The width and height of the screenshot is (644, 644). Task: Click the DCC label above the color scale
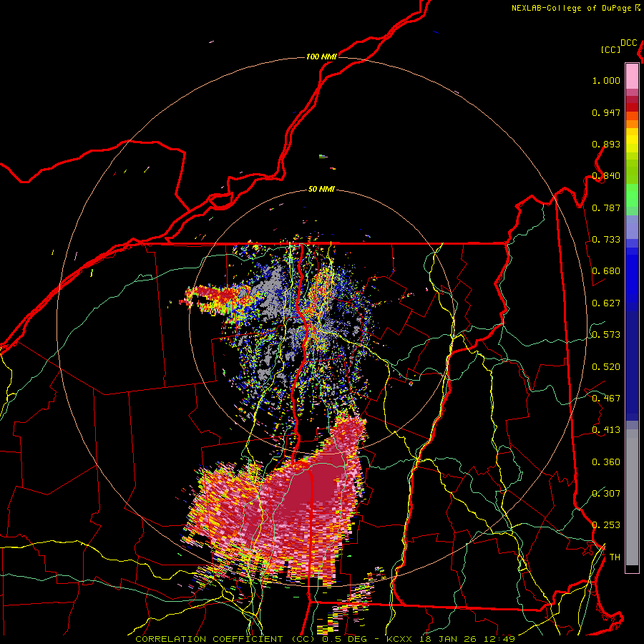pos(629,43)
